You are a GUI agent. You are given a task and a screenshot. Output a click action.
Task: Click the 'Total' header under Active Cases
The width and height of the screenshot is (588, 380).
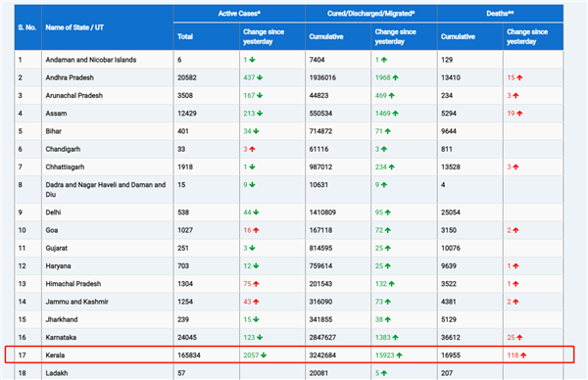185,36
